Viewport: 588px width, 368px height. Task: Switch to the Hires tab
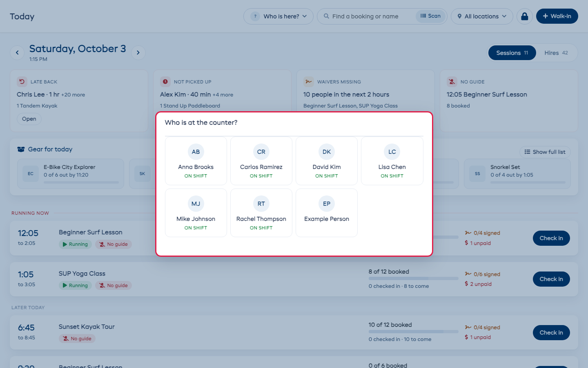point(556,53)
